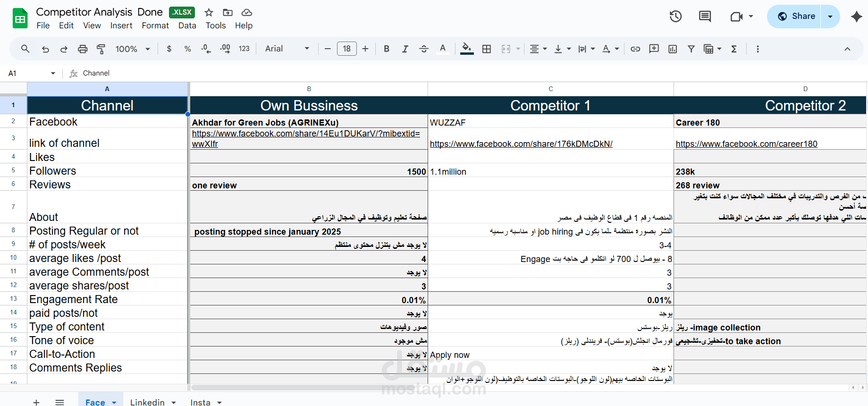
Task: Add a new sheet with plus icon
Action: 36,402
